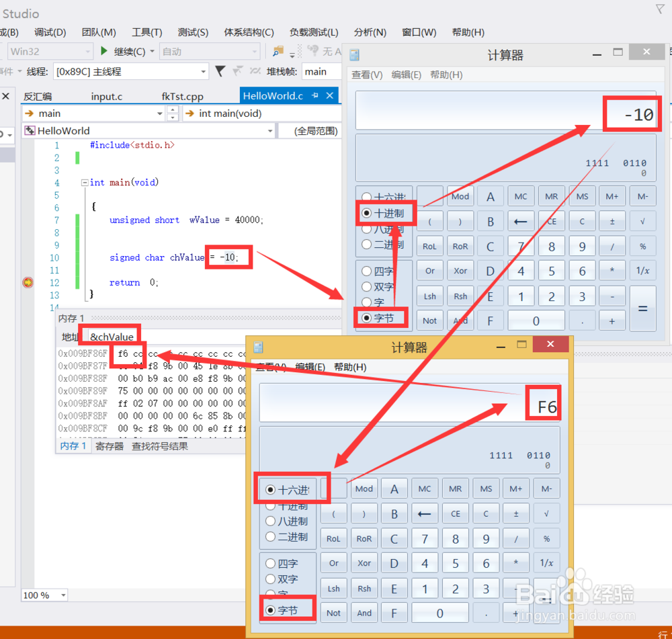
Task: Click the breakpoint glyph beside line 12
Action: pos(28,283)
